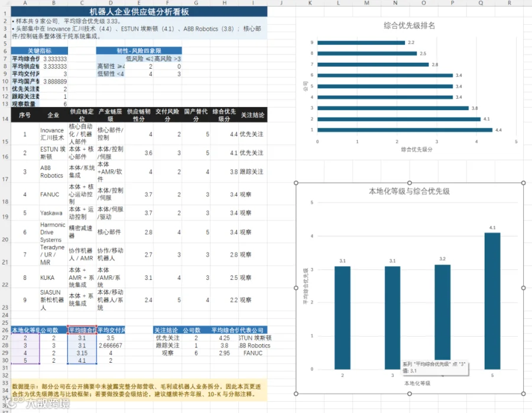Screen dimensions: 532x413
Task: Select the Inovance 汇川技术 company cell
Action: click(x=54, y=134)
